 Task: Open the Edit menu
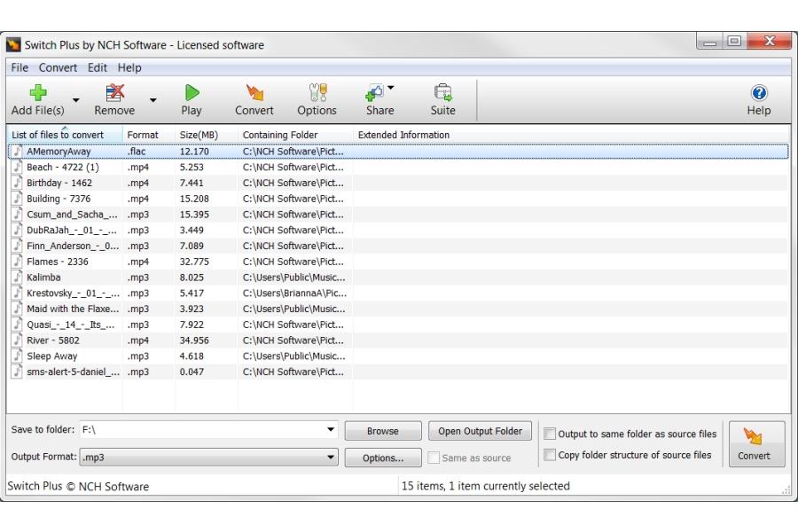tap(98, 67)
